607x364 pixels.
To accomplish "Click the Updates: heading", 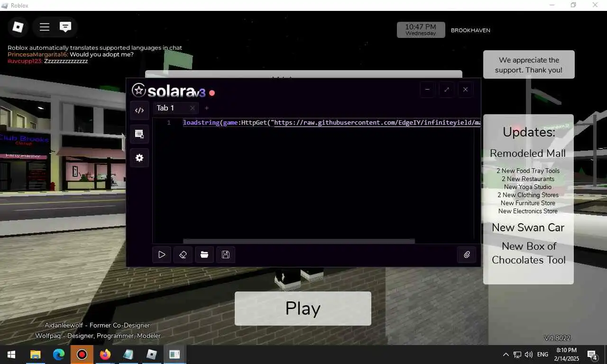I will point(529,132).
